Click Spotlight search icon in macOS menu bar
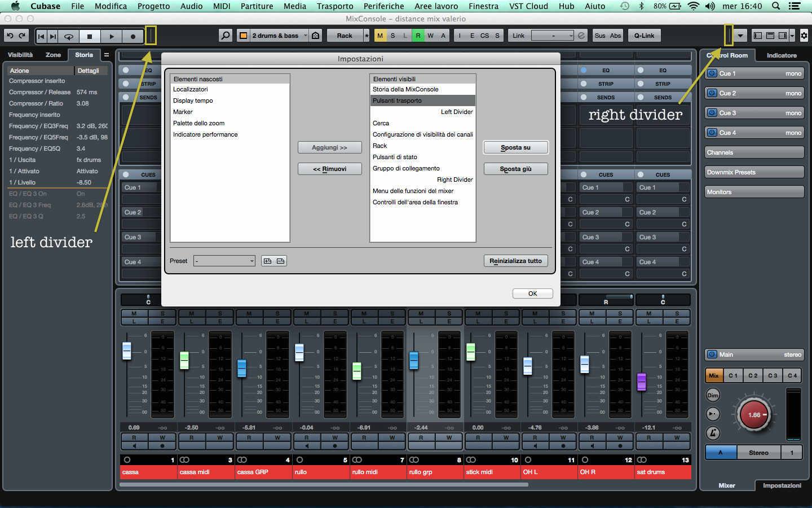 (x=776, y=6)
